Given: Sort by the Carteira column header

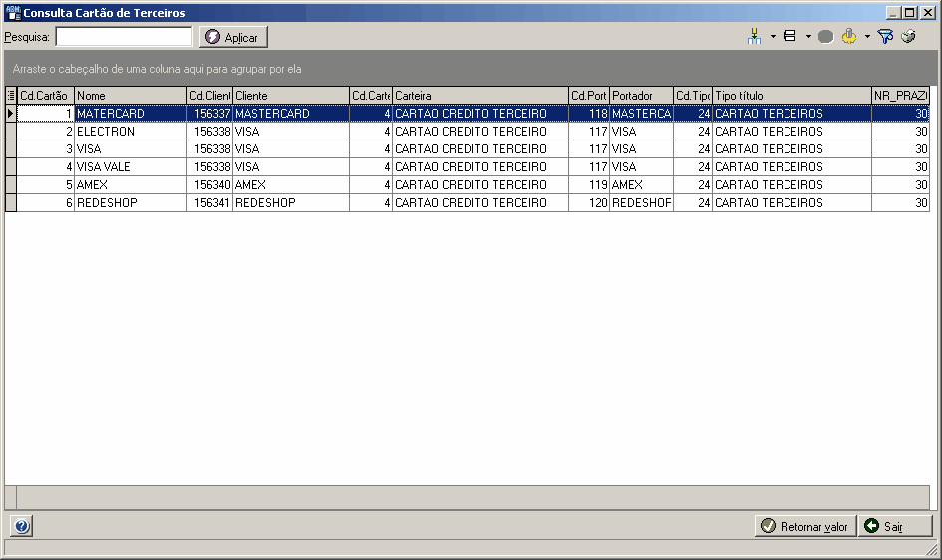Looking at the screenshot, I should click(480, 95).
